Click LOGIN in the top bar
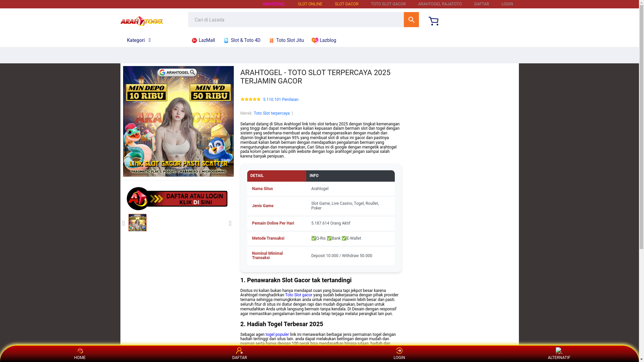The height and width of the screenshot is (362, 644). (x=507, y=4)
